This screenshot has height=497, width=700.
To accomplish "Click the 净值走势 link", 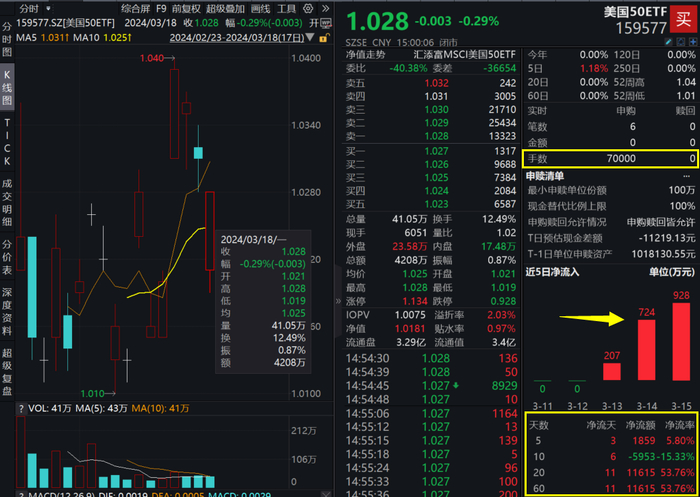I will (365, 55).
